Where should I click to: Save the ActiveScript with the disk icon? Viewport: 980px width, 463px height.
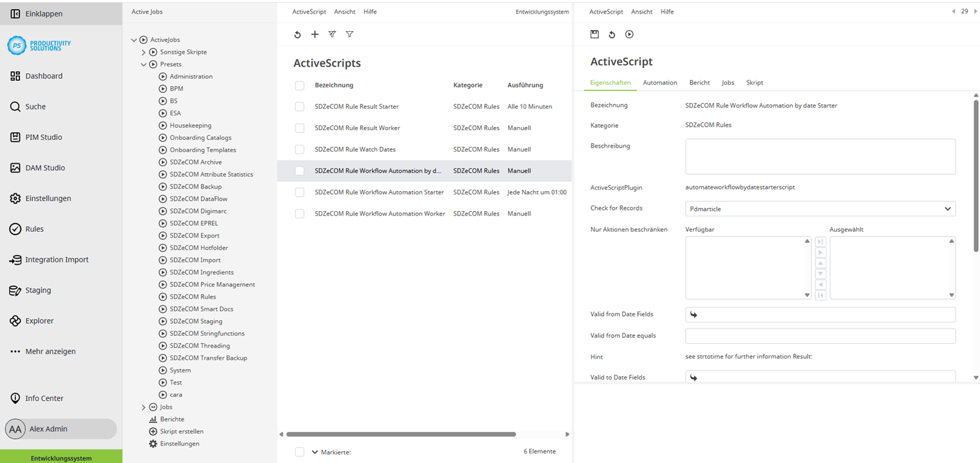pyautogui.click(x=594, y=34)
